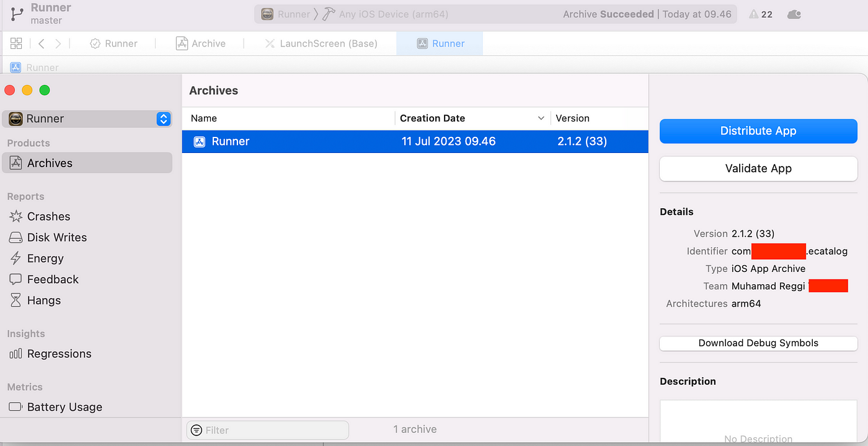Open the Runner product selector dropdown
Screen dimensions: 868x446
pos(87,119)
